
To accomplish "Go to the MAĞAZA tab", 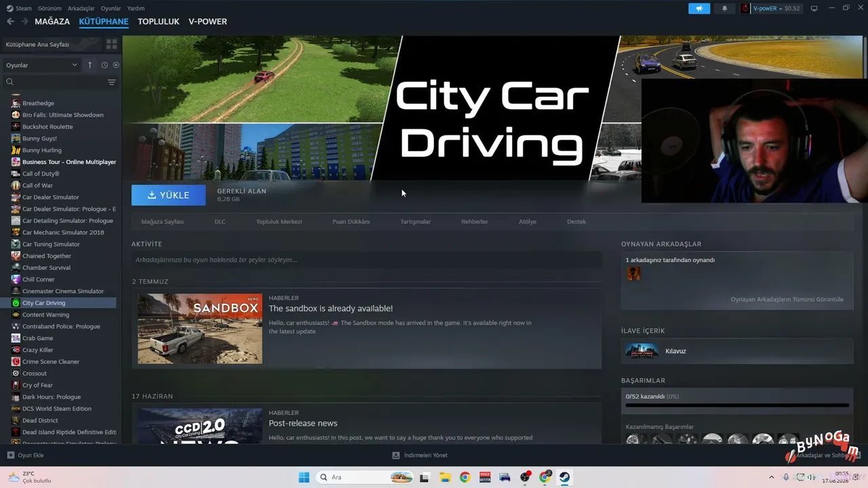I will [x=52, y=22].
